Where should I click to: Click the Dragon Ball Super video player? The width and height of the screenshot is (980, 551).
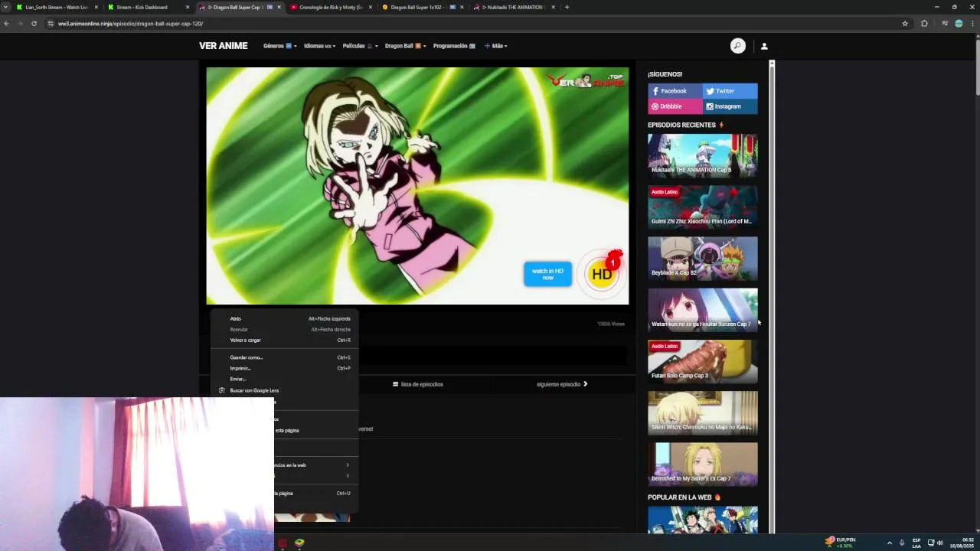[x=417, y=186]
